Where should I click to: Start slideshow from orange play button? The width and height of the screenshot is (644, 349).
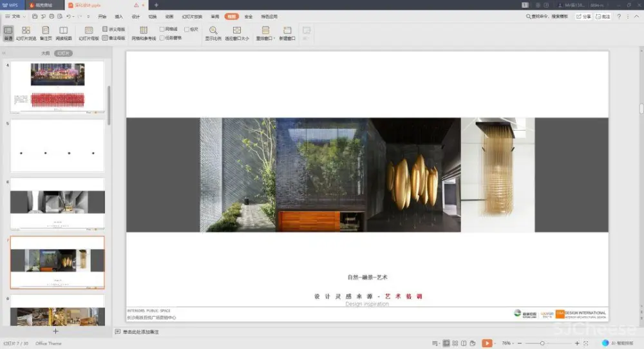coord(487,343)
